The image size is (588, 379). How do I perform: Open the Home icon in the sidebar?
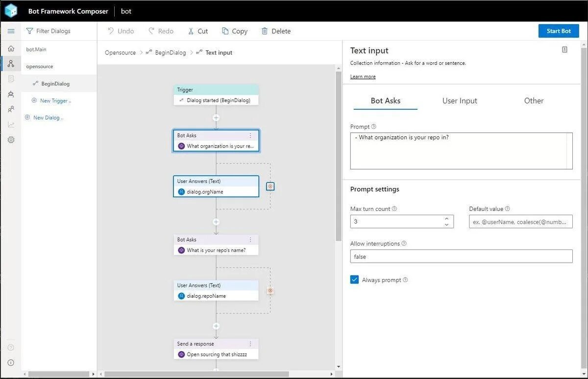point(11,49)
